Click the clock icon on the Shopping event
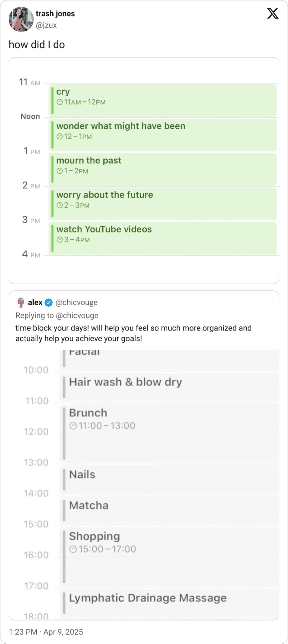The height and width of the screenshot is (644, 288). [74, 549]
